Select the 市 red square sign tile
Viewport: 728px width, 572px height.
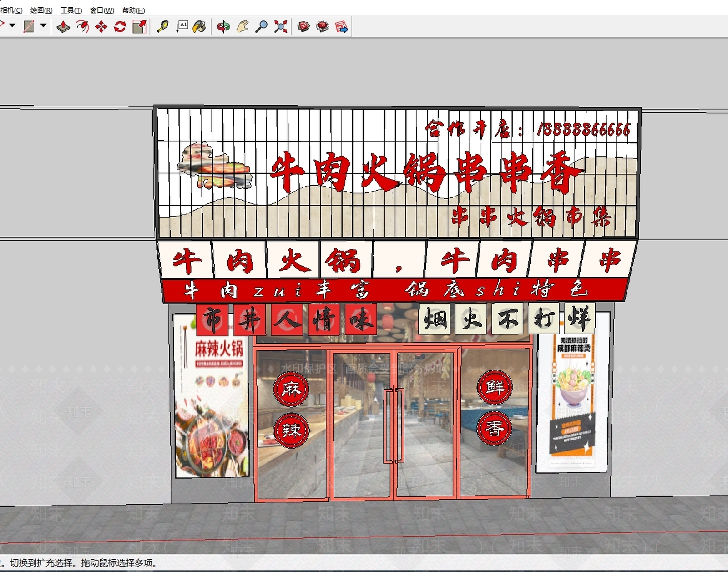click(x=212, y=319)
